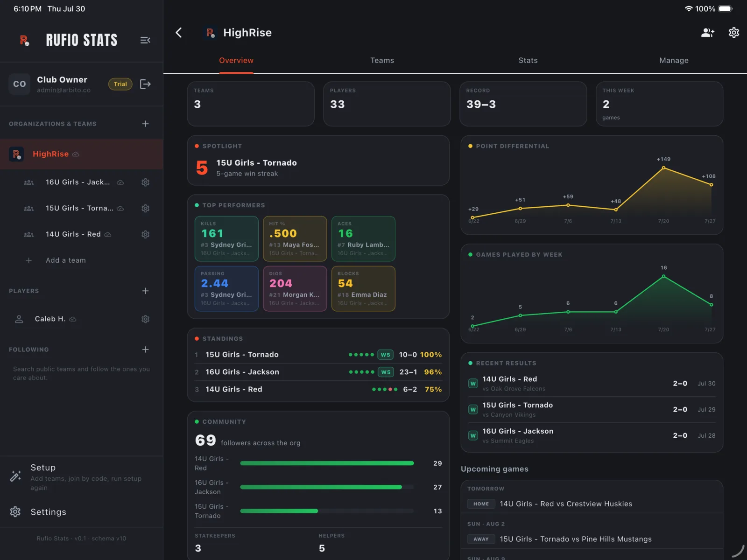
Task: Open 14U Girls - Red vs Crestview Huskies game
Action: (592, 504)
